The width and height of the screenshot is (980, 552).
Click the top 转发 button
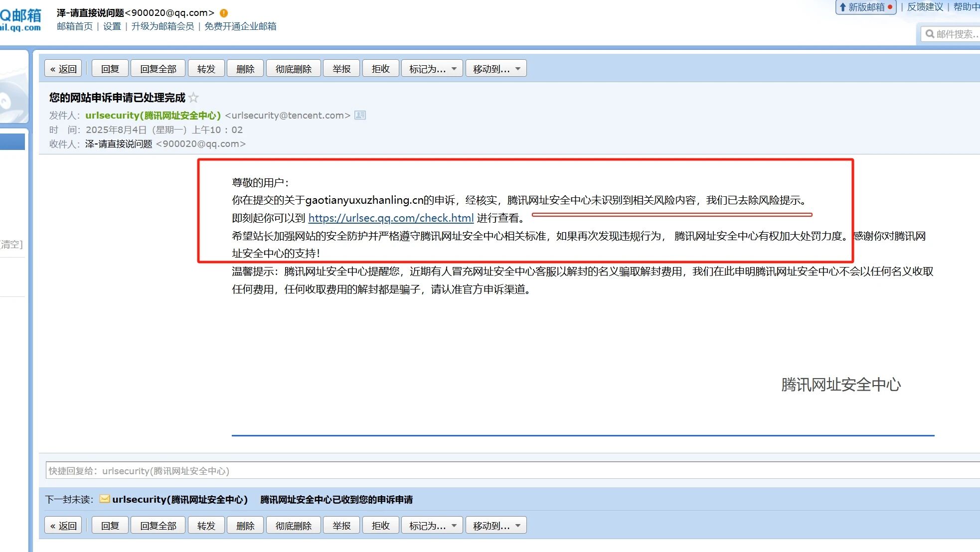206,69
